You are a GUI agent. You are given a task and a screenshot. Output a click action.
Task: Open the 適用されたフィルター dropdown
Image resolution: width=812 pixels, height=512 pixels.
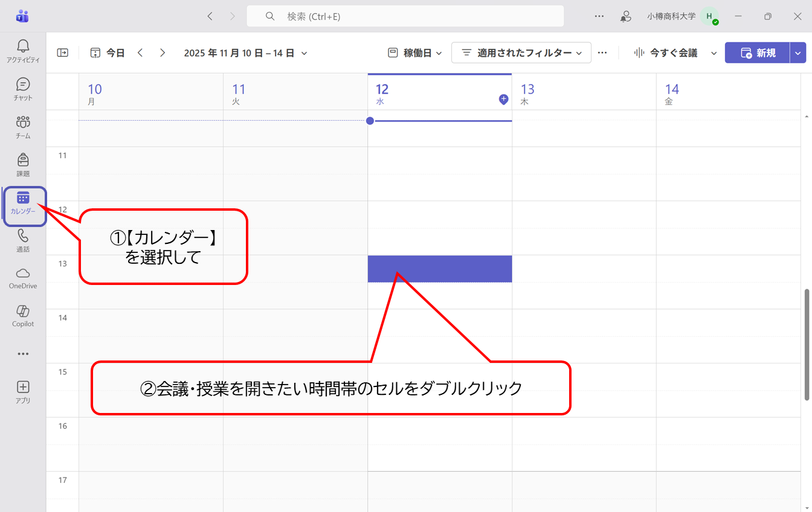pyautogui.click(x=521, y=53)
